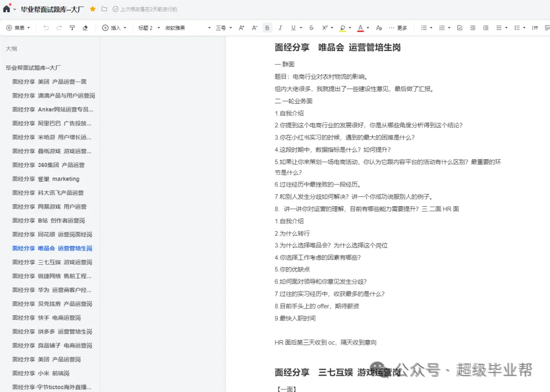550x392 pixels.
Task: Open the 插入 insert menu
Action: [114, 27]
